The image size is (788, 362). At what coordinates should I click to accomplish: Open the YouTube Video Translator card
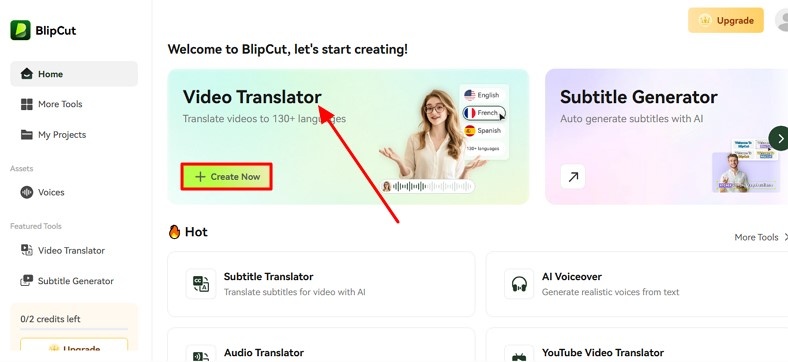click(x=637, y=345)
